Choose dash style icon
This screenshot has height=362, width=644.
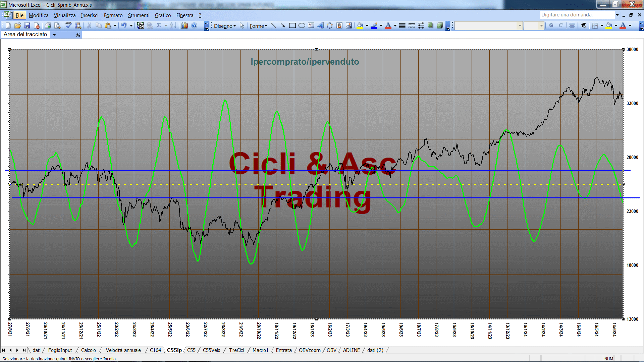(x=412, y=25)
